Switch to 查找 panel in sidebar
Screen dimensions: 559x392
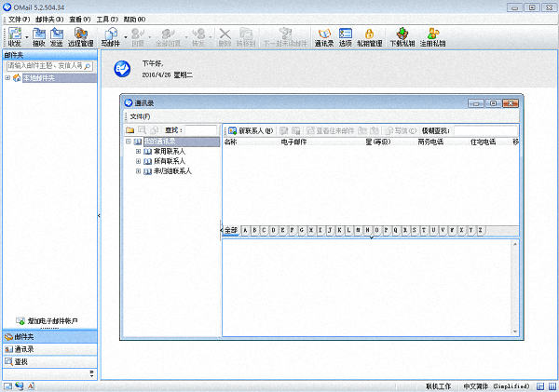(21, 360)
